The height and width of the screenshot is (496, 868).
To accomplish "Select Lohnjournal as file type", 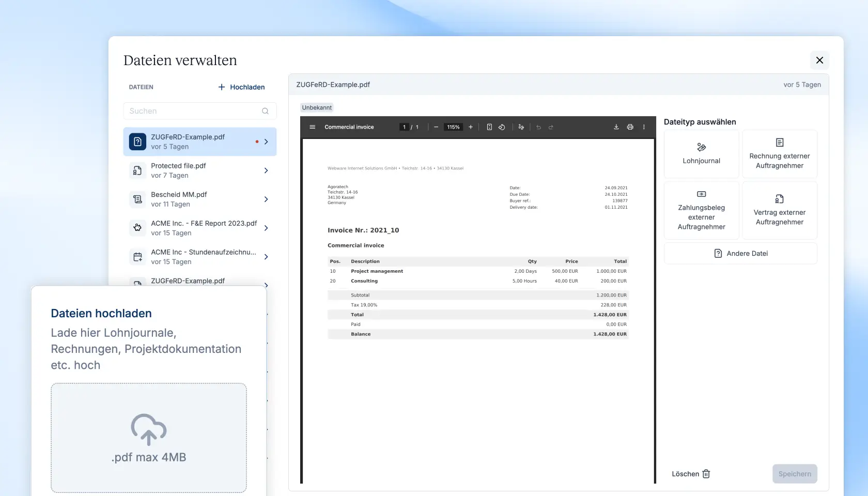I will [701, 154].
